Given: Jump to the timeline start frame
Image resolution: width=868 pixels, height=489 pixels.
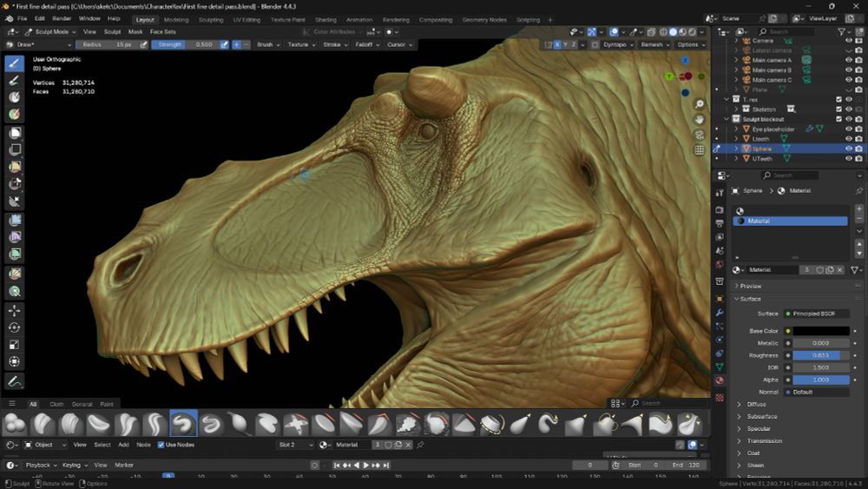Looking at the screenshot, I should (337, 466).
